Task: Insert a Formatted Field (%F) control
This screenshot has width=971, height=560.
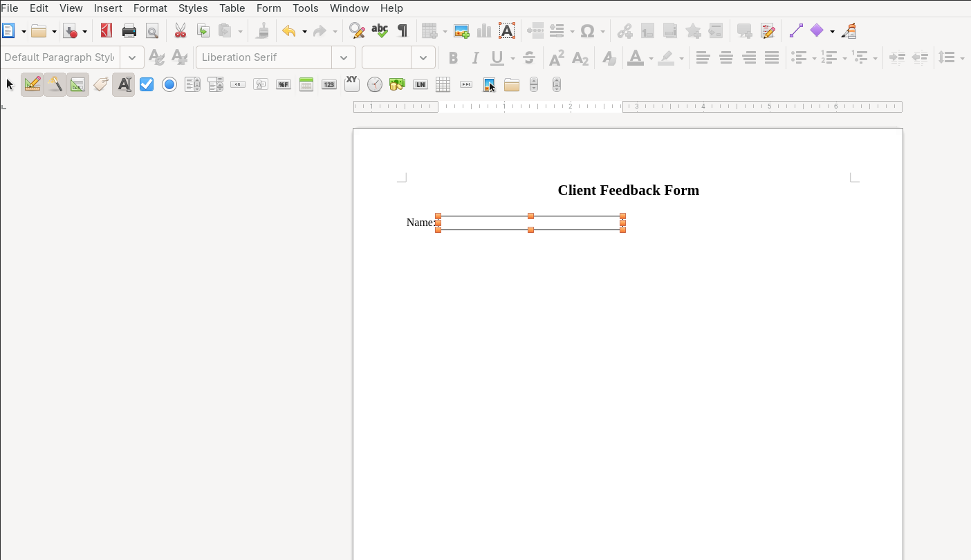Action: click(x=284, y=84)
